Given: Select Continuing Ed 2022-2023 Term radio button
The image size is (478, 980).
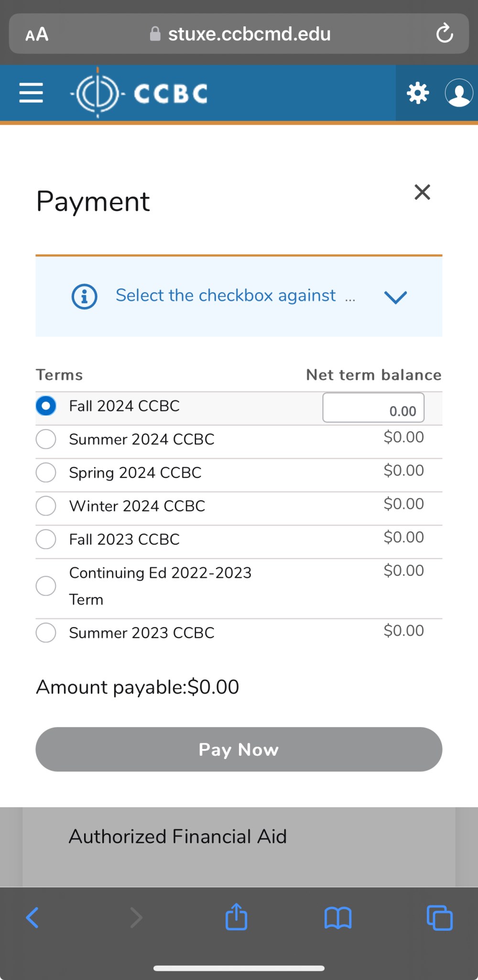Looking at the screenshot, I should 46,586.
